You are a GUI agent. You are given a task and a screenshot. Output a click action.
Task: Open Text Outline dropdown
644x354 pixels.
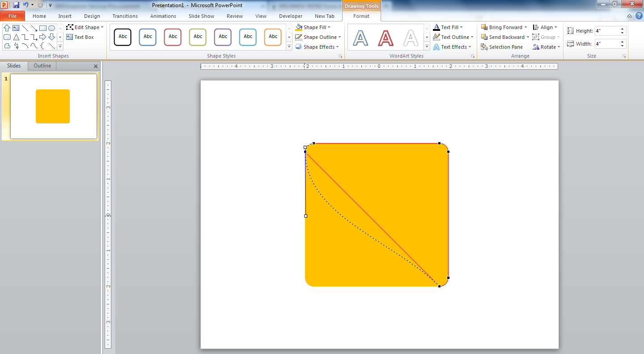click(453, 37)
